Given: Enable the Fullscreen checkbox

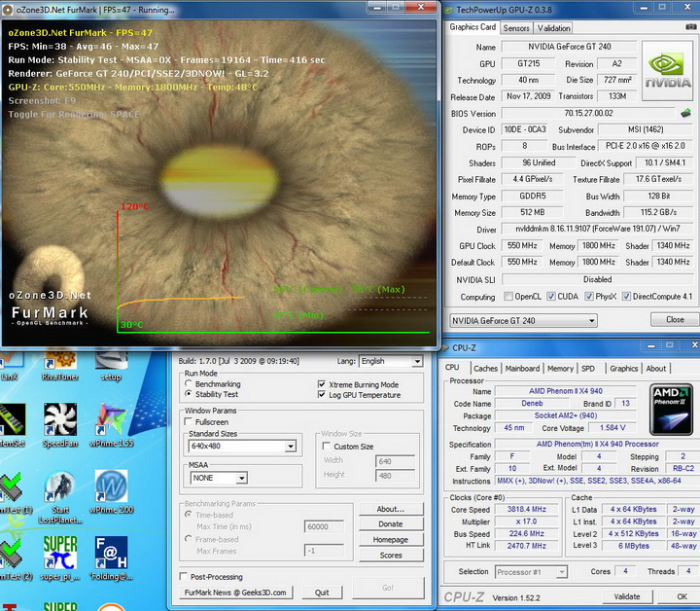Looking at the screenshot, I should coord(189,421).
